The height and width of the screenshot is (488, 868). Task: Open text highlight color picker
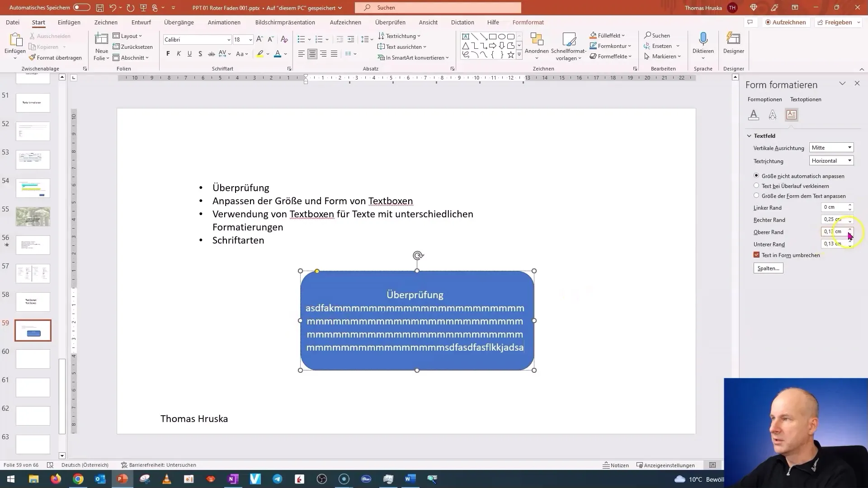click(260, 54)
